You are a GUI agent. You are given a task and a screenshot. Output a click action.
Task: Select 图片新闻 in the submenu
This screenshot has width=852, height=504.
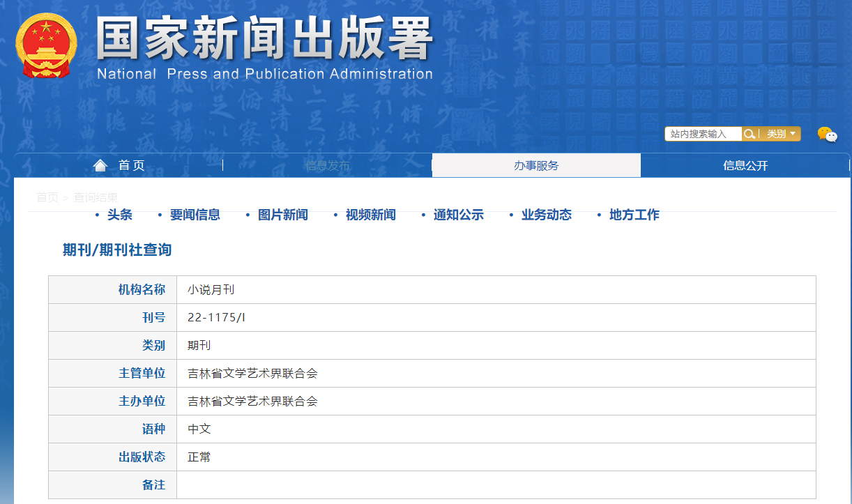283,215
